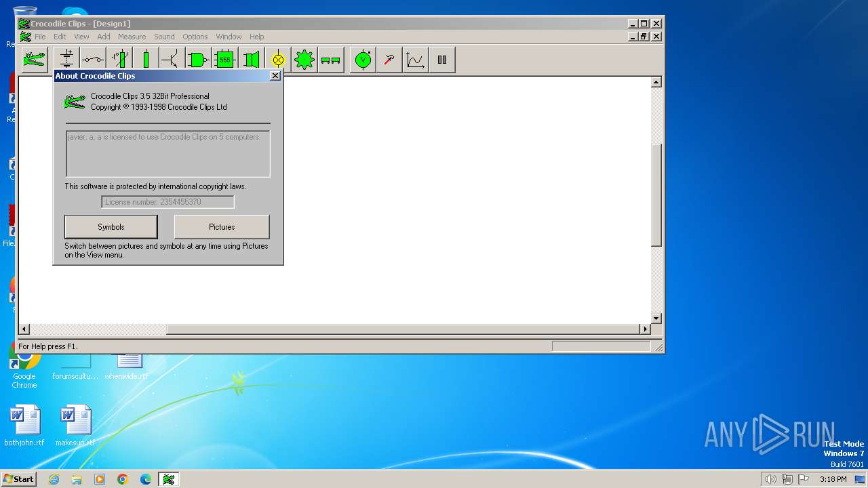Open the File menu
The image size is (868, 488).
[x=40, y=37]
